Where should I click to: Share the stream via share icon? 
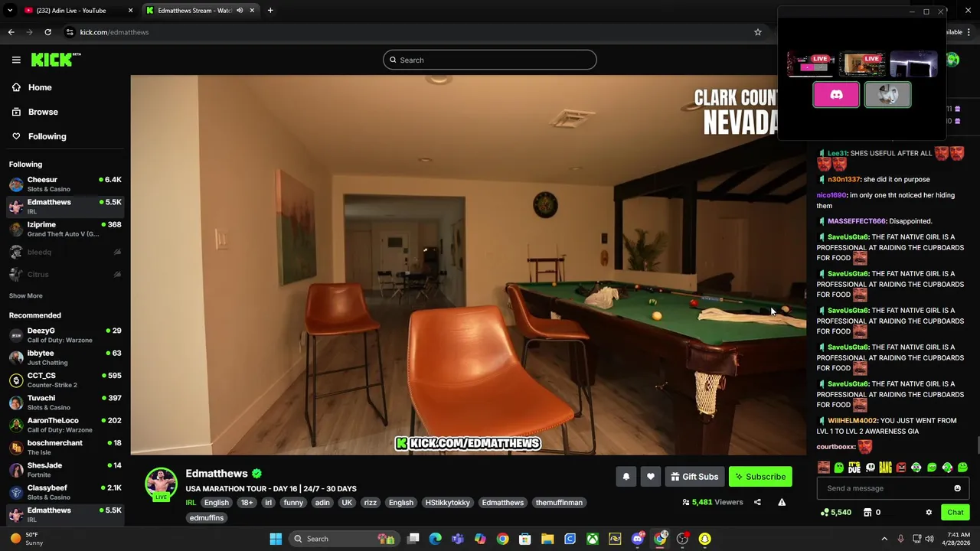757,502
